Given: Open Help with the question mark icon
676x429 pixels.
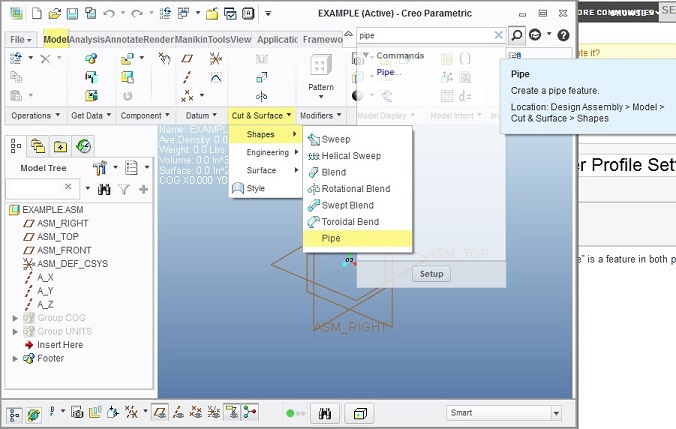Looking at the screenshot, I should click(x=563, y=35).
